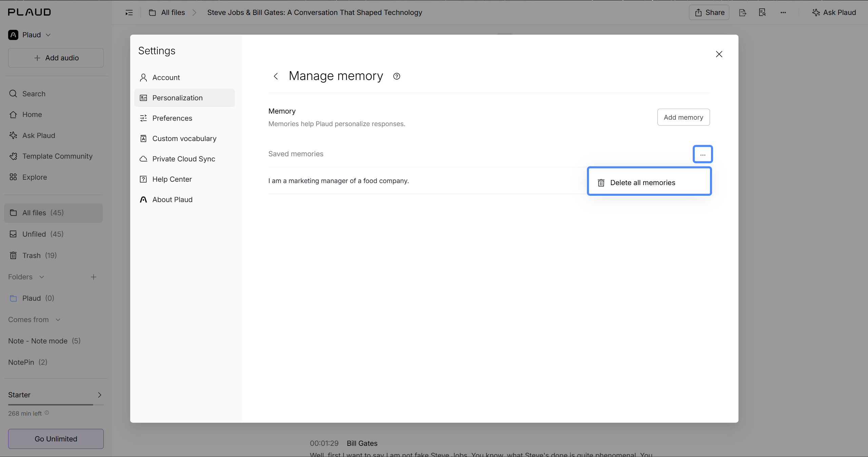Open Custom vocabulary settings
Viewport: 868px width, 457px height.
[x=184, y=139]
